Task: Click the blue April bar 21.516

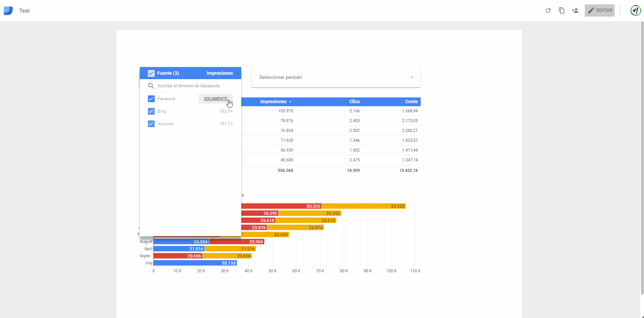Action: tap(179, 249)
